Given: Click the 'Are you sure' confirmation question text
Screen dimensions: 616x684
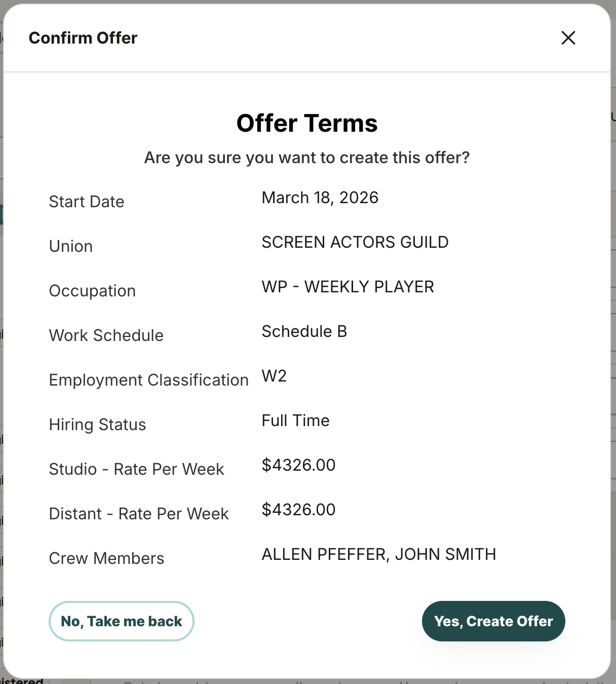Looking at the screenshot, I should click(307, 158).
